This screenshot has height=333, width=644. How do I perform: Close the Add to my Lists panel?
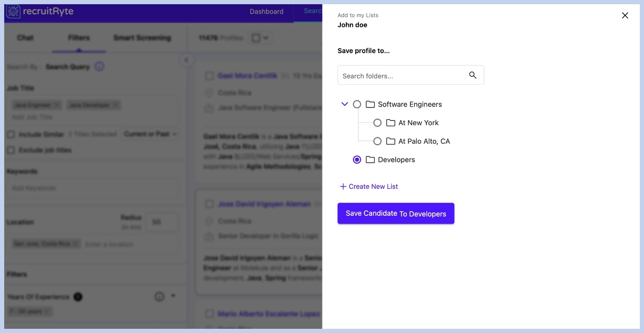coord(625,16)
